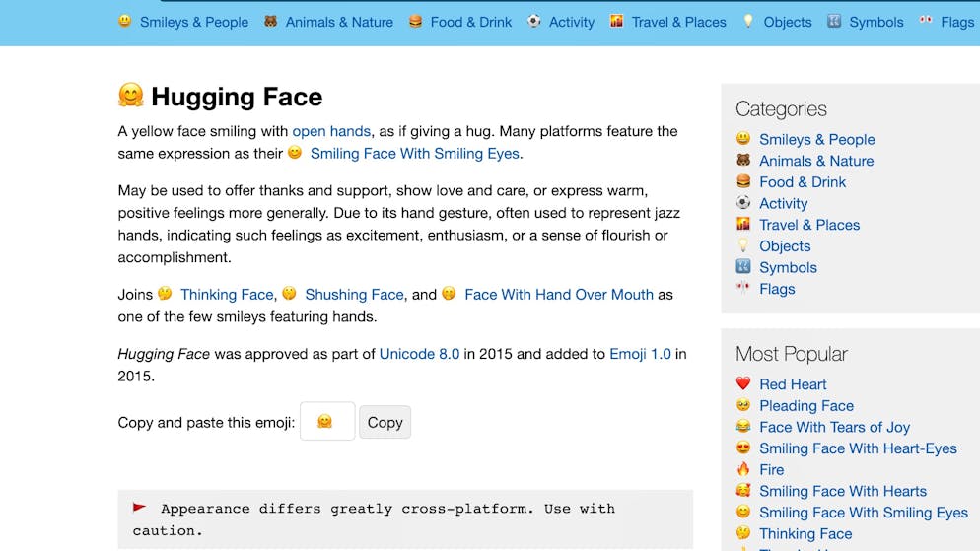Click the soccer ball icon in top navigation
This screenshot has width=980, height=551.
(x=533, y=21)
